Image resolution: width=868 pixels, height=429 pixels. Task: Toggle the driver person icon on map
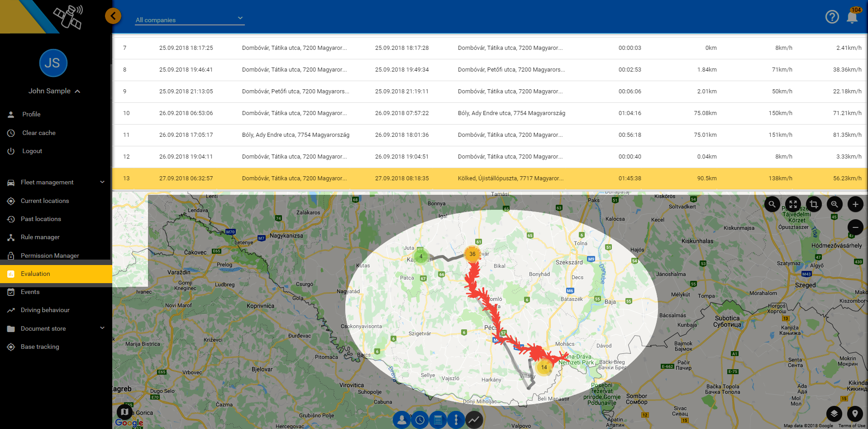pyautogui.click(x=402, y=420)
